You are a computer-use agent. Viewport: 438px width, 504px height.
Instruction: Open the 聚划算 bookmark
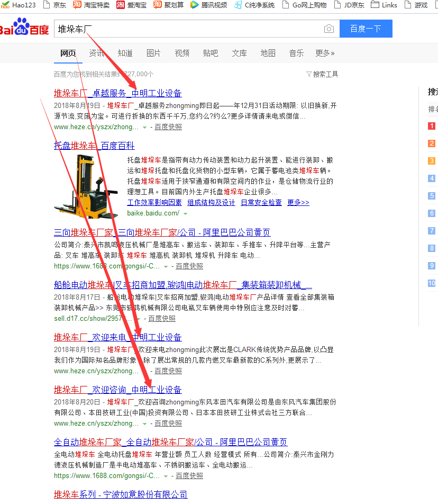tap(168, 5)
